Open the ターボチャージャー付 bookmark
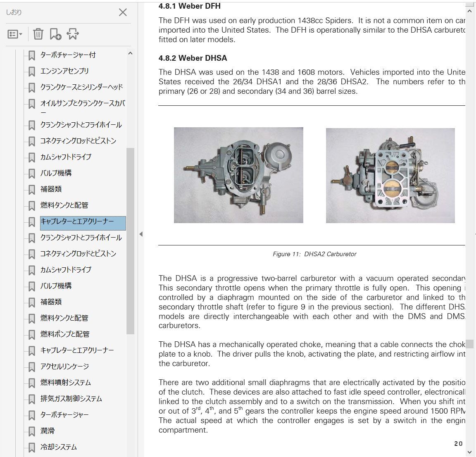This screenshot has width=476, height=457. click(68, 55)
